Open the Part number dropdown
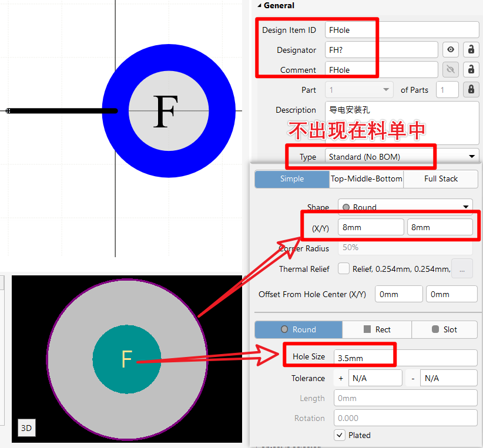 pos(386,90)
